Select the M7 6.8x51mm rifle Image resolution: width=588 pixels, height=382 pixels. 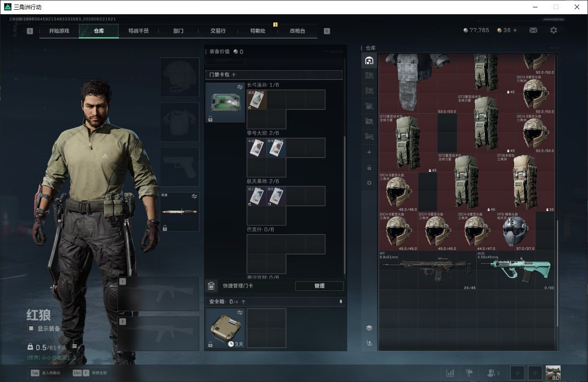coord(427,270)
